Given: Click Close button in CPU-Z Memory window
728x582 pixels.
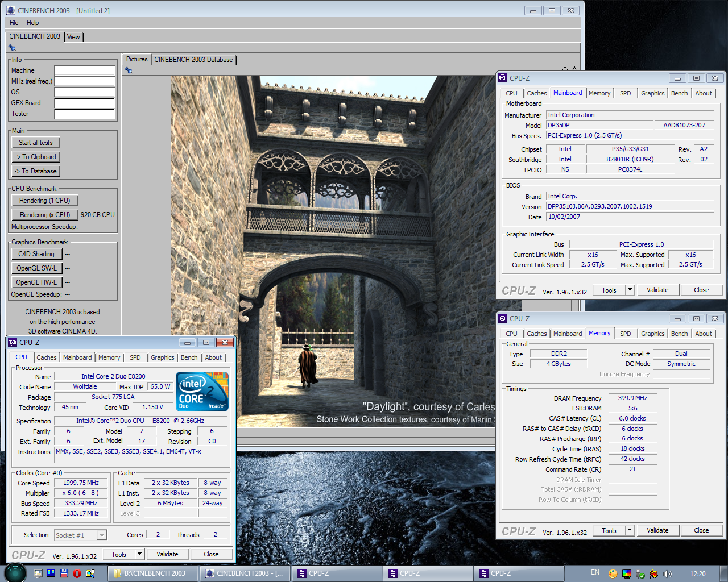Looking at the screenshot, I should [701, 530].
